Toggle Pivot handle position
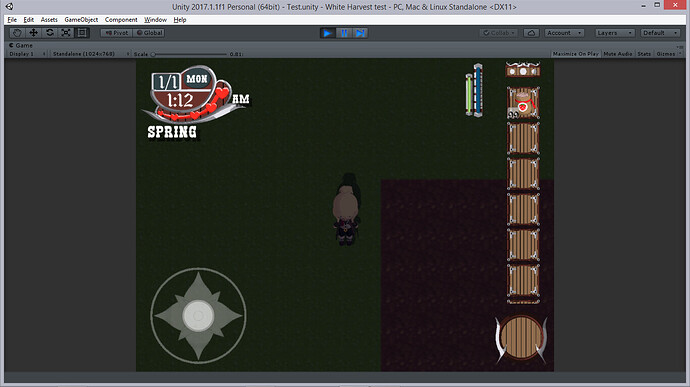 point(116,33)
